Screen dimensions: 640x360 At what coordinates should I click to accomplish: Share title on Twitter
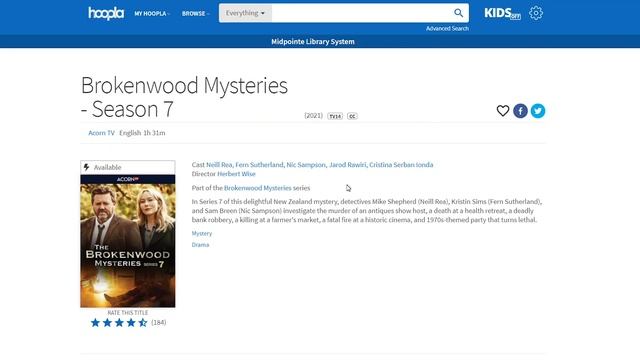(538, 111)
